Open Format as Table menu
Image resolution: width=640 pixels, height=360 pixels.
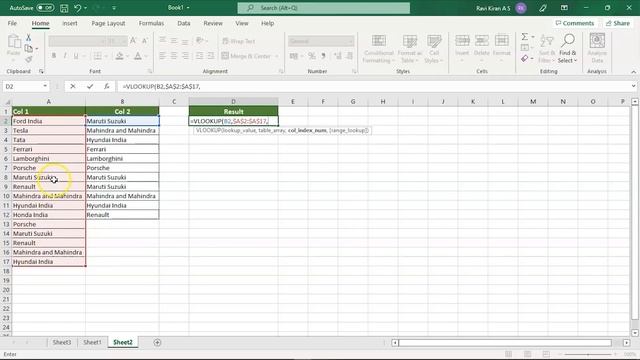(x=409, y=49)
